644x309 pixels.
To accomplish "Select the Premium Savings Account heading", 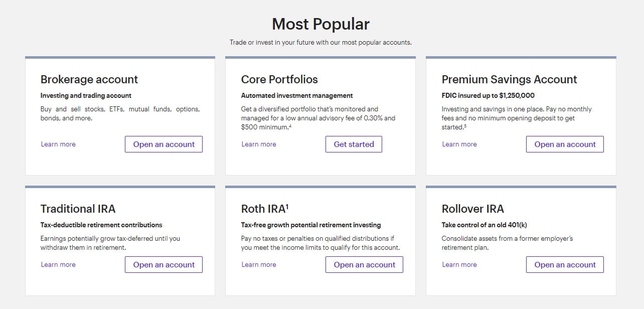I will [509, 79].
